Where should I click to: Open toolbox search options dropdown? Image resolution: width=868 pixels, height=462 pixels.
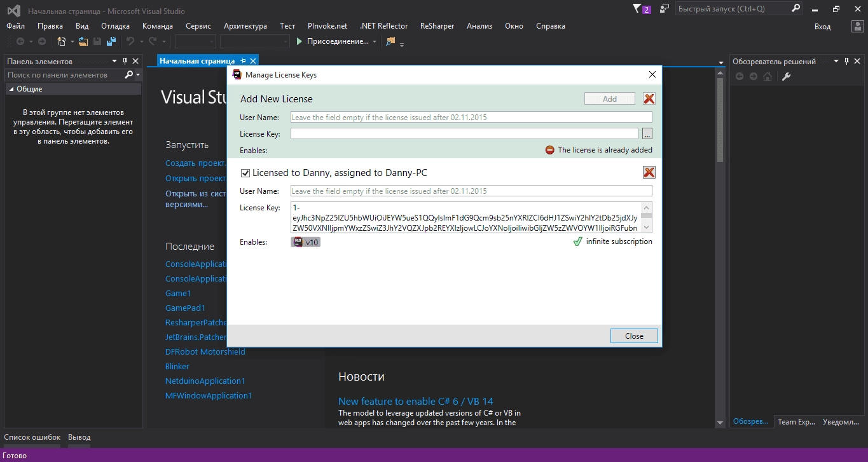138,75
